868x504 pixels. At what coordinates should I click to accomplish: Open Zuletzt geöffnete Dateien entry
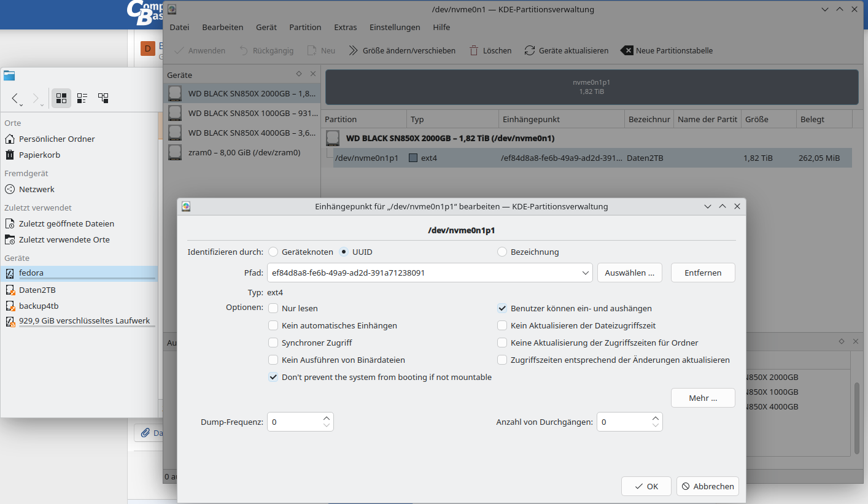pyautogui.click(x=79, y=223)
